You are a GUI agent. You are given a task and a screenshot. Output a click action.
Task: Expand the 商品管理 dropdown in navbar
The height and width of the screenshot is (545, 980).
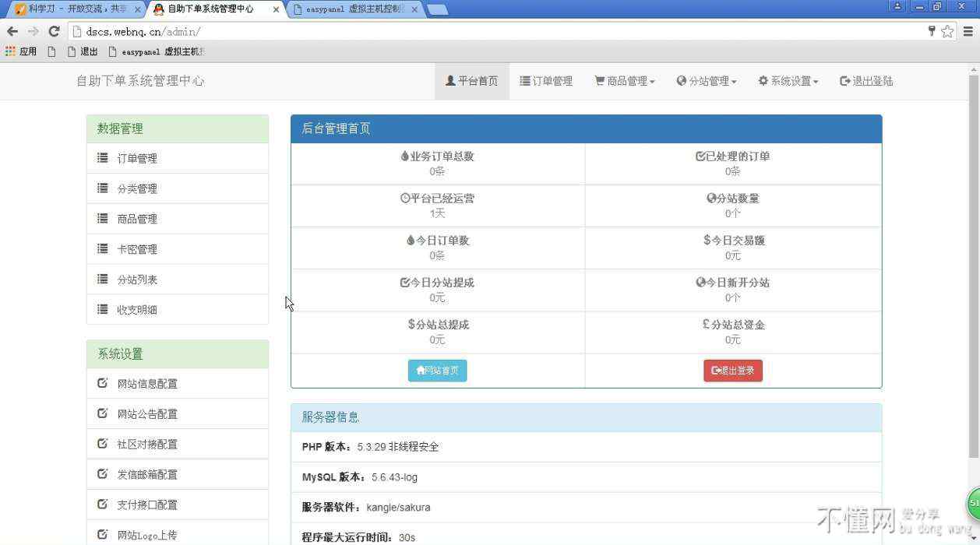coord(625,81)
